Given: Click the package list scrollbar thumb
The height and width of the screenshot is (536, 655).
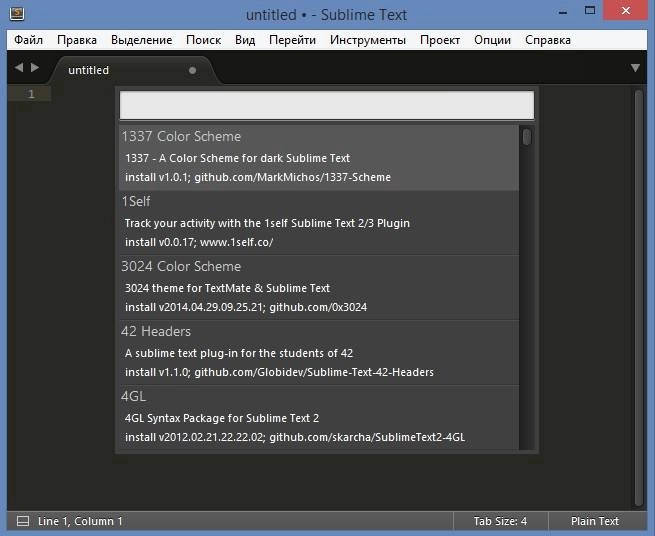Looking at the screenshot, I should [x=527, y=137].
